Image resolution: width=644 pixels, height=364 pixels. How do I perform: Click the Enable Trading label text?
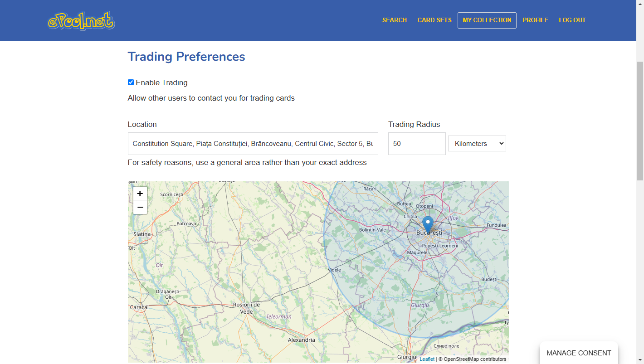tap(161, 83)
